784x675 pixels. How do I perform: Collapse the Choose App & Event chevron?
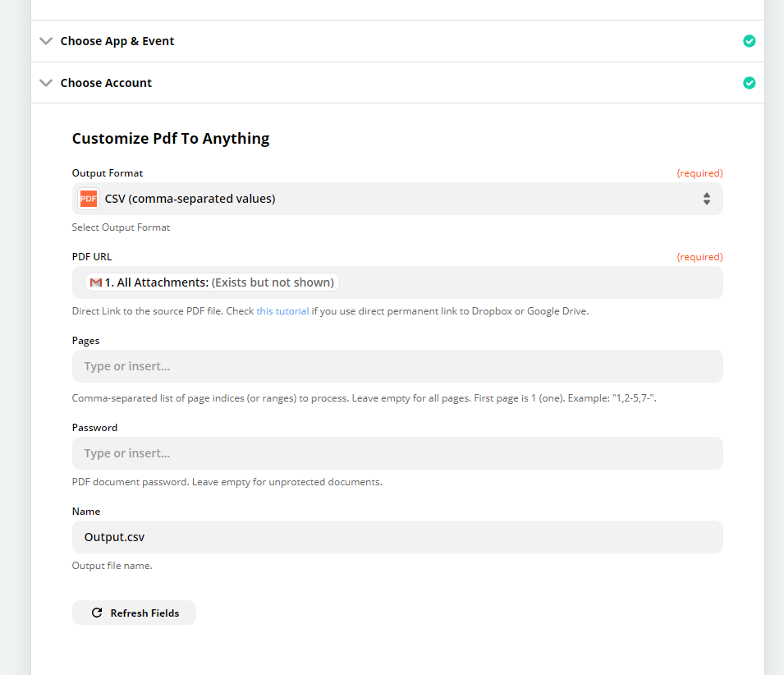[x=46, y=41]
